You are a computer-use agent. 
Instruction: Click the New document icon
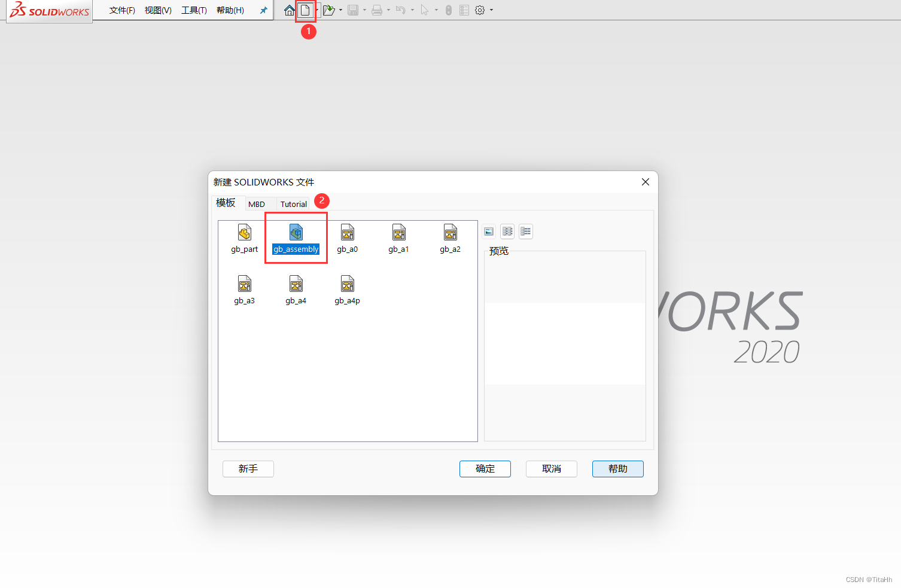[x=305, y=10]
